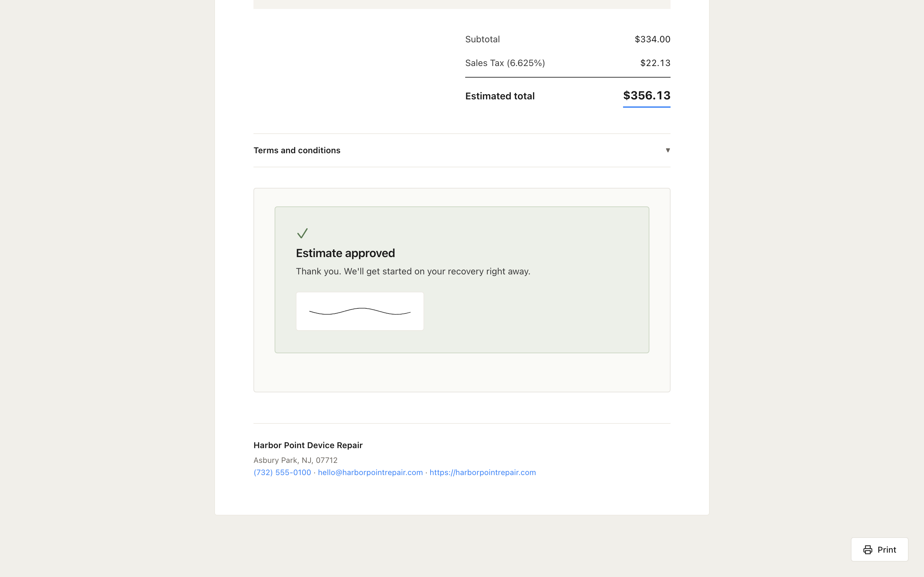Click the Print button
The image size is (924, 577).
point(879,549)
